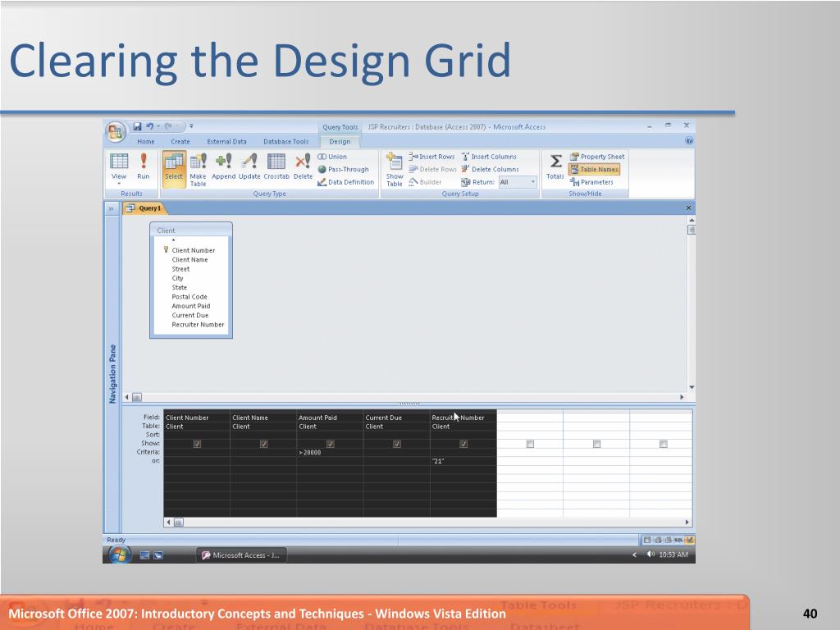Choose Delete query type

click(303, 167)
